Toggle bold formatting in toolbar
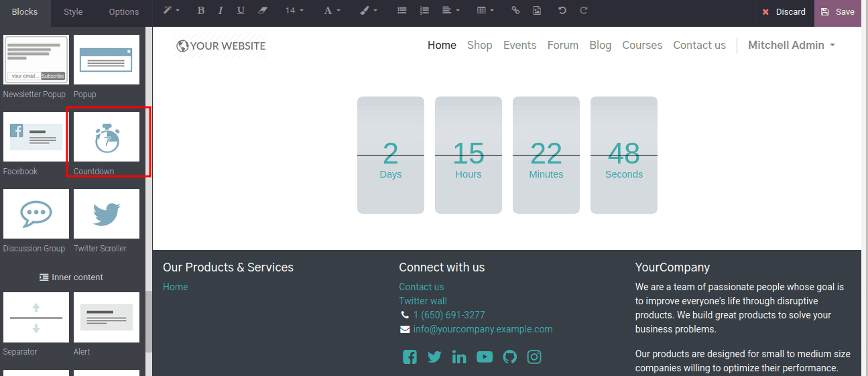The height and width of the screenshot is (376, 868). [x=201, y=11]
